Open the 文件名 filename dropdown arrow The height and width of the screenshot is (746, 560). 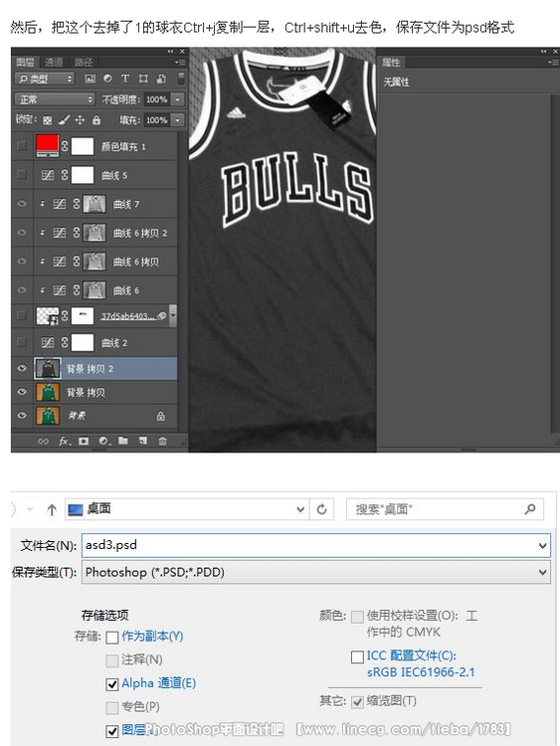click(x=542, y=546)
